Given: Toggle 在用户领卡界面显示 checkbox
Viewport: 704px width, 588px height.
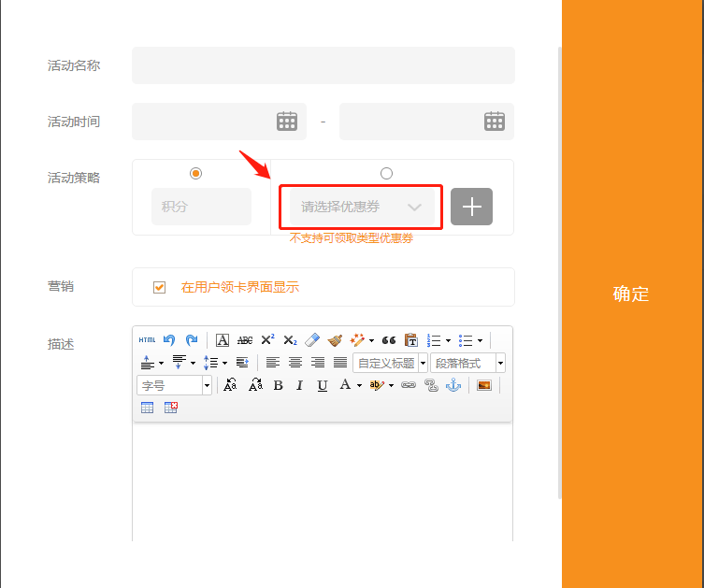Looking at the screenshot, I should [x=159, y=287].
